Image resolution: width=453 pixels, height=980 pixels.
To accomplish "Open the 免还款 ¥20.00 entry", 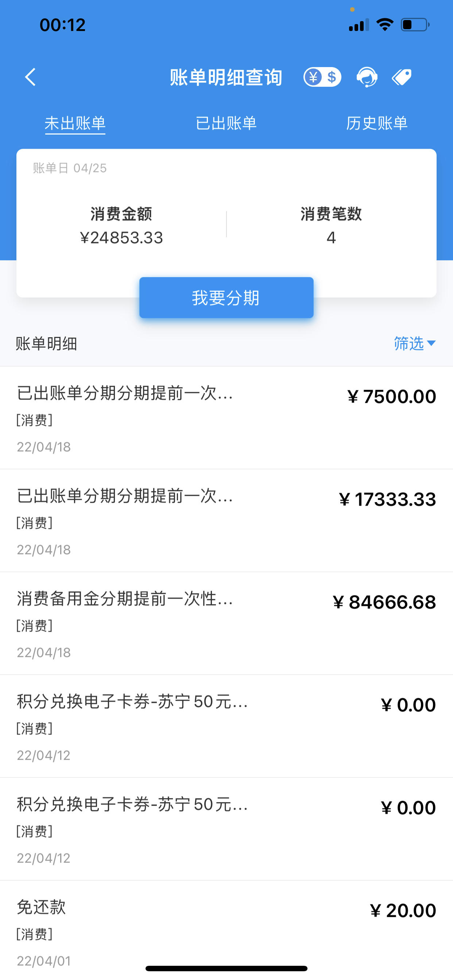I will [x=226, y=930].
